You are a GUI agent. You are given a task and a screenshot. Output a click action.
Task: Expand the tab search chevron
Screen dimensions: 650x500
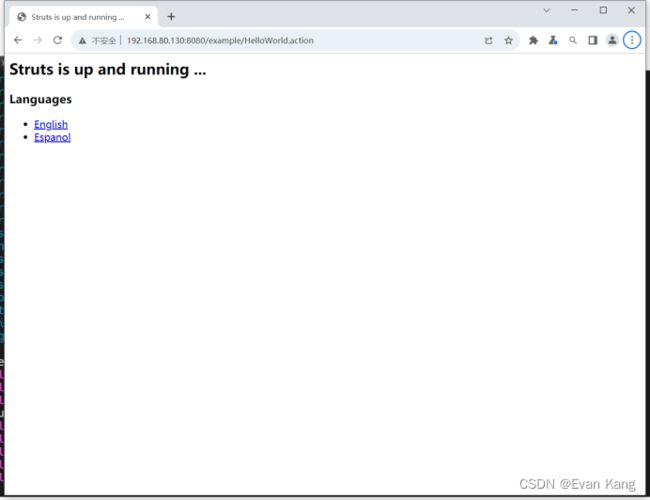coord(547,10)
